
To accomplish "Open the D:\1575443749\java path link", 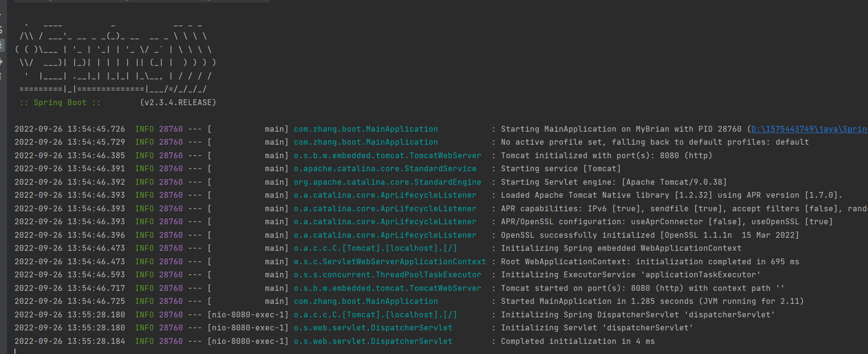I will [809, 129].
